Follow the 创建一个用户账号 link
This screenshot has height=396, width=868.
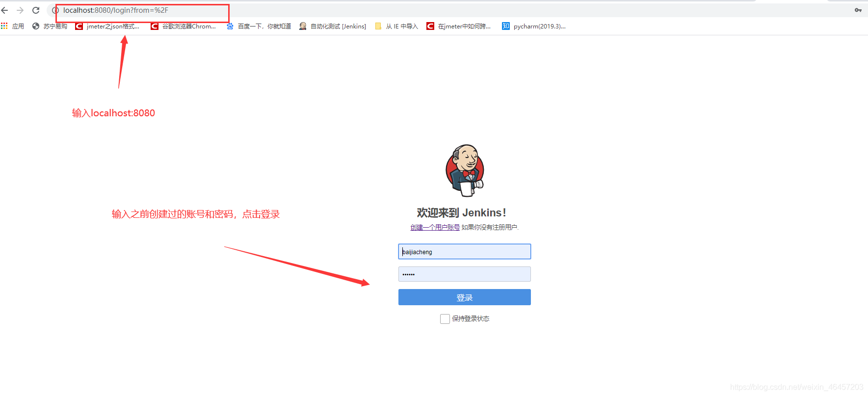[435, 227]
